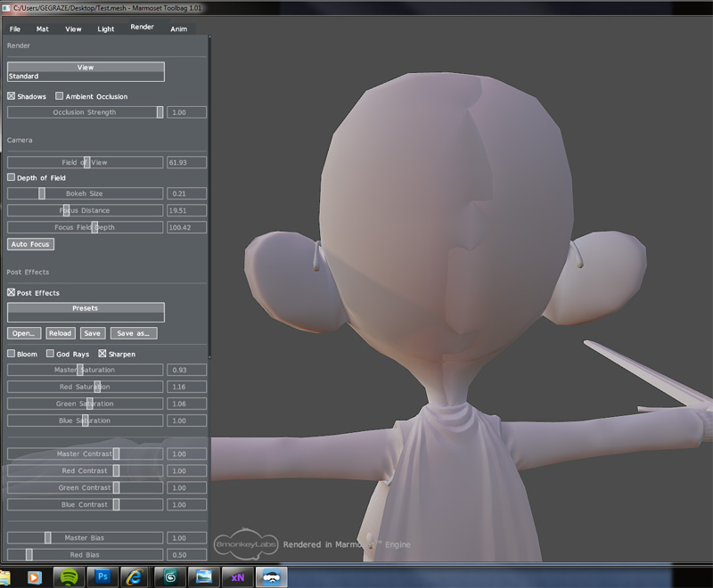This screenshot has height=588, width=713.
Task: Click the Render panel vertical scrollbar
Action: [209, 196]
